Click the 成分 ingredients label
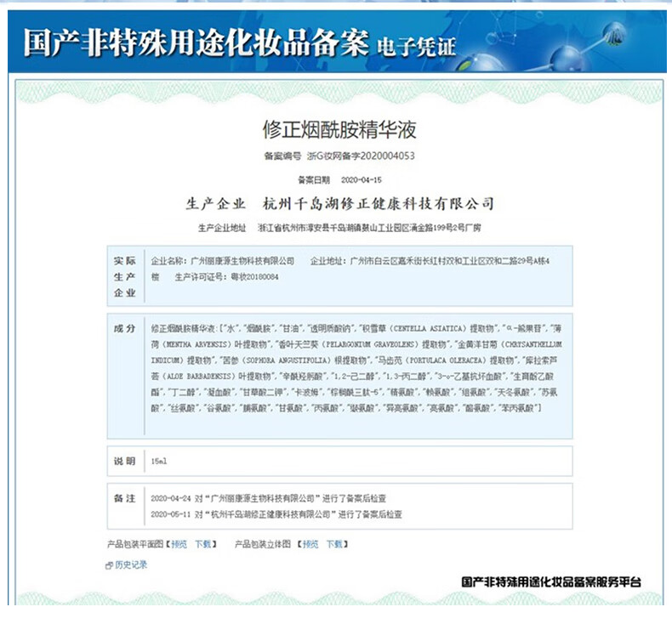Image resolution: width=672 pixels, height=624 pixels. (x=124, y=328)
